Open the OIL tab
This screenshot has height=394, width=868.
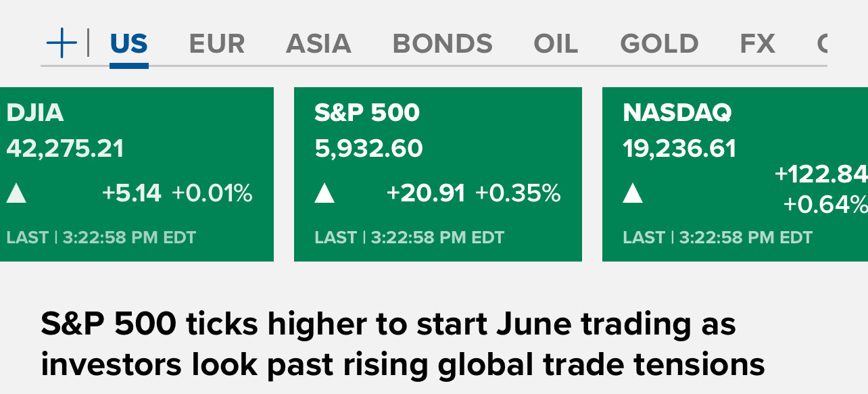click(x=556, y=45)
